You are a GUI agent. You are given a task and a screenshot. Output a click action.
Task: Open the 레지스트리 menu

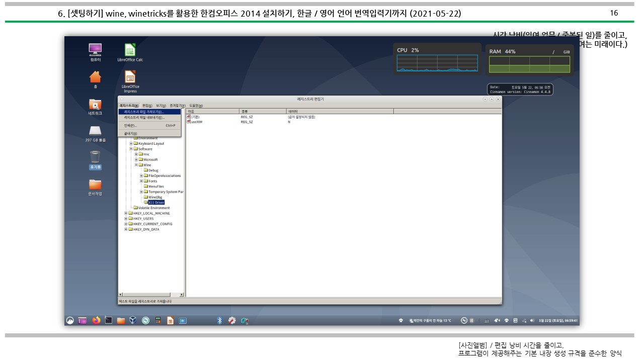129,106
